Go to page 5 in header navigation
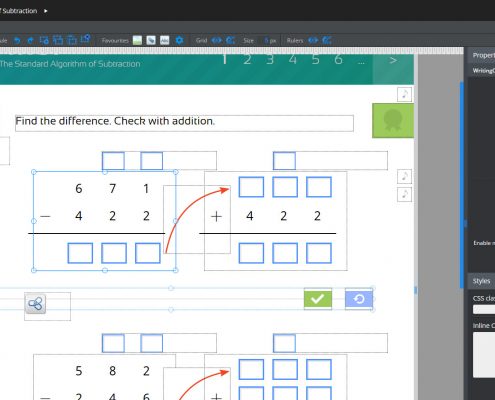The width and height of the screenshot is (495, 400). [x=315, y=60]
